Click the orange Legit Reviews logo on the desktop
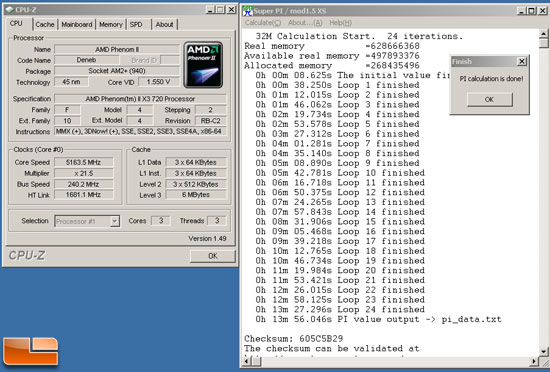Viewport: 550px width, 372px height. click(x=31, y=351)
